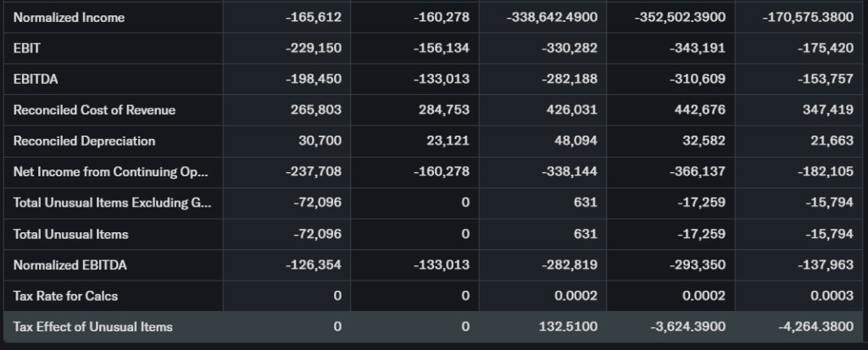The height and width of the screenshot is (350, 868).
Task: Select the Tax Effect of Unusual Items label
Action: tap(92, 327)
